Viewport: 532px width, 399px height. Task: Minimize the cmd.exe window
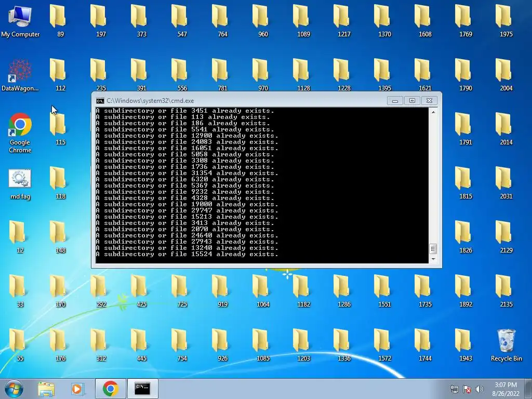pos(395,101)
